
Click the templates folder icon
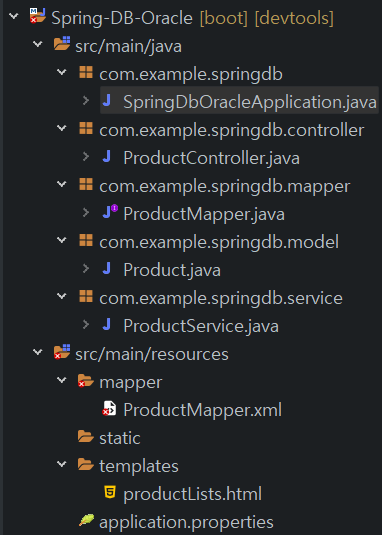[86, 464]
